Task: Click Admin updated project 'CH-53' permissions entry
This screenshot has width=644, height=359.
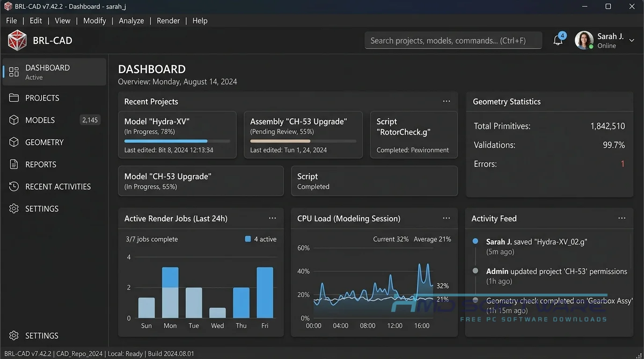Action: tap(556, 276)
